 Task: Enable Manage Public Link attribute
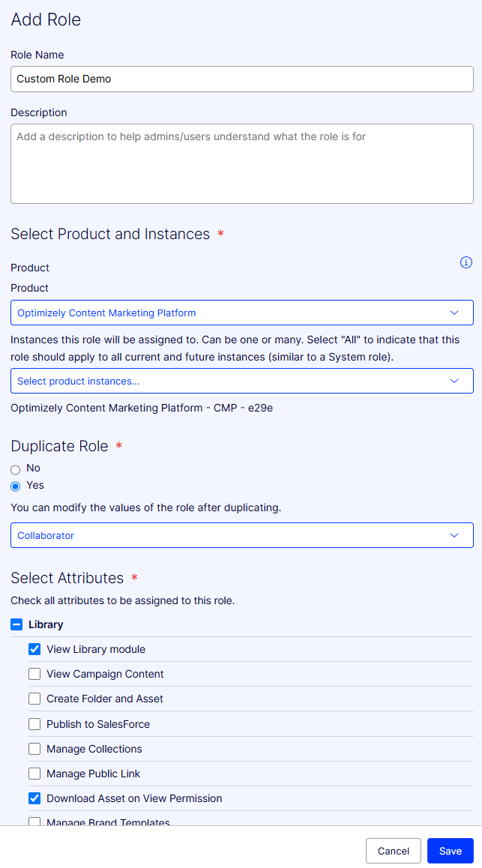click(34, 773)
